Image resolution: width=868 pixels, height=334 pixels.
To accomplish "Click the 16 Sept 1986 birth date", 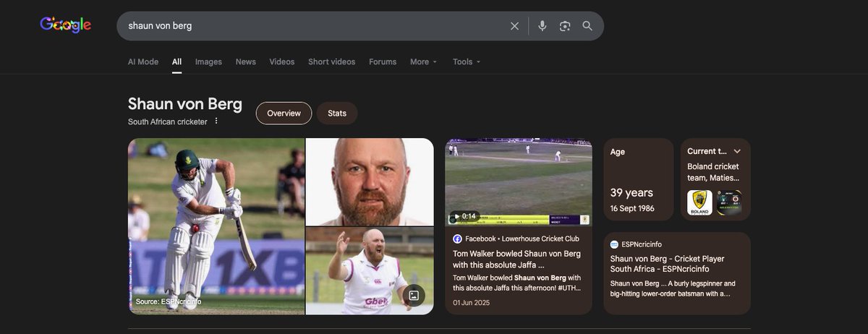I will point(632,208).
